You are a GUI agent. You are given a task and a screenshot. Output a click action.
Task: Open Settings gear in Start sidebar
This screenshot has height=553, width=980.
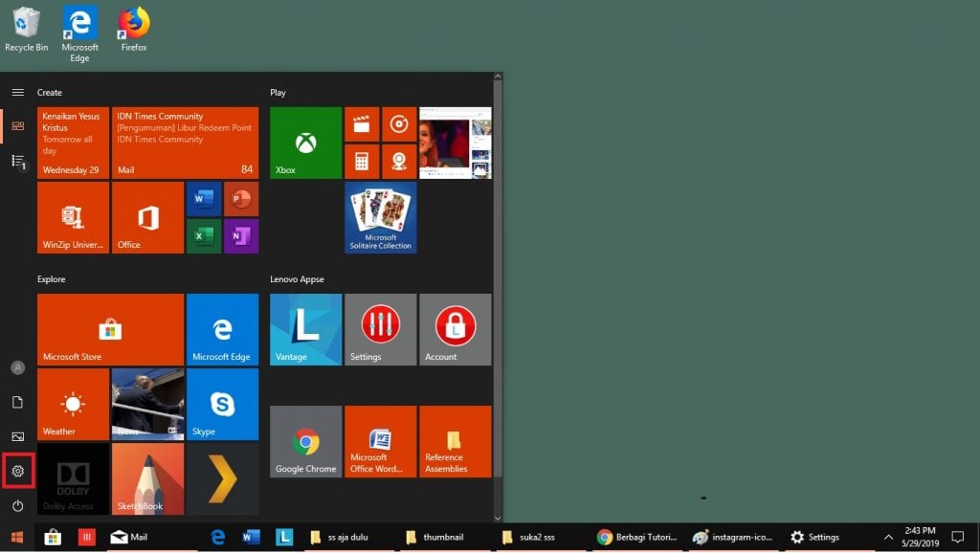[17, 471]
